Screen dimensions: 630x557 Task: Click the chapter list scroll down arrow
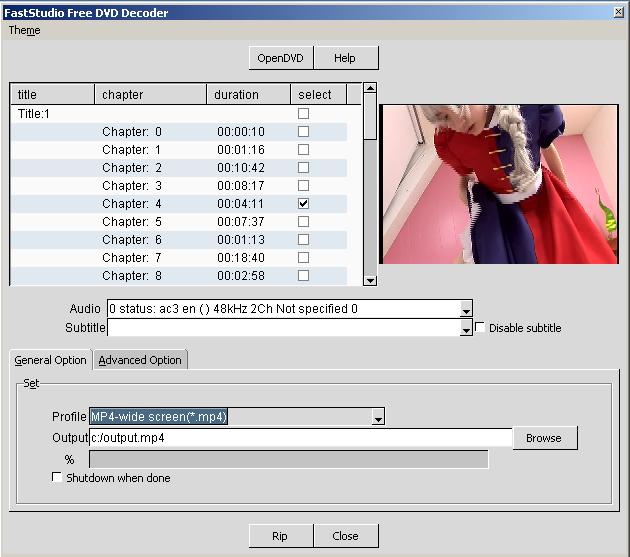(x=370, y=280)
